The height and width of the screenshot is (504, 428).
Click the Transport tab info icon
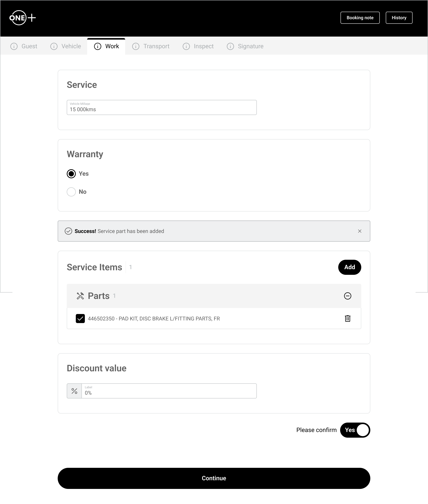point(136,46)
